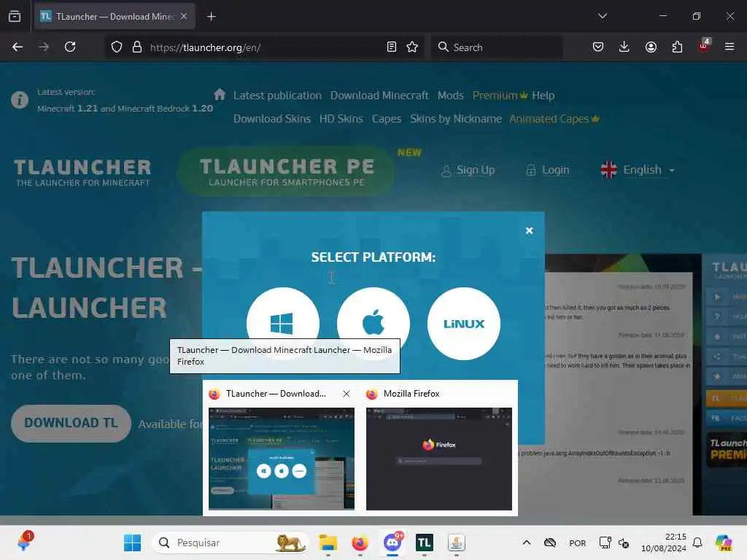747x560 pixels.
Task: Close the TLauncher browser tab
Action: click(x=184, y=16)
